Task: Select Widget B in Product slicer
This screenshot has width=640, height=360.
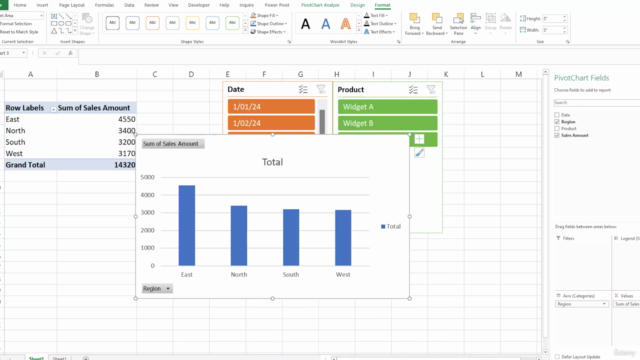Action: [387, 123]
